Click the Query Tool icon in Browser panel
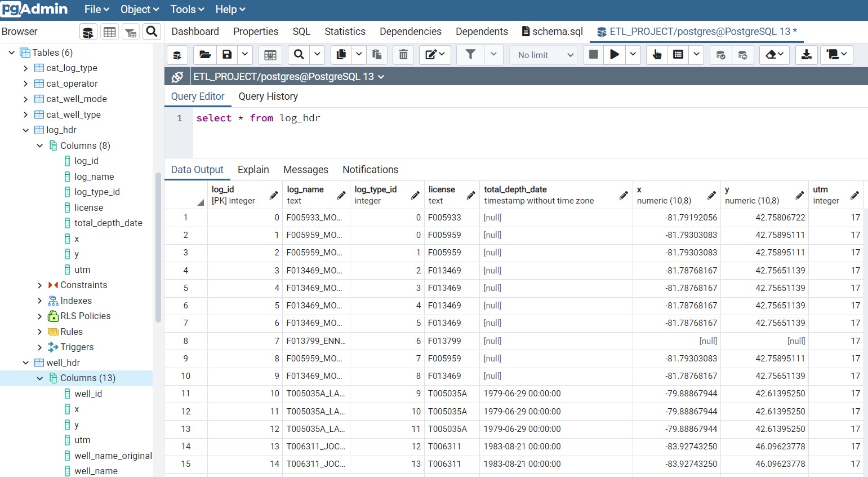 (88, 32)
